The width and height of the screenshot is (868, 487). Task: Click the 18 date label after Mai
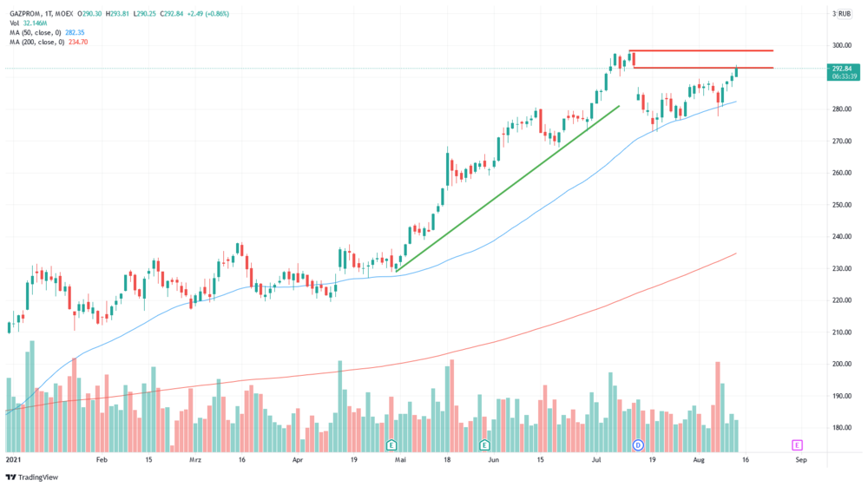(447, 459)
